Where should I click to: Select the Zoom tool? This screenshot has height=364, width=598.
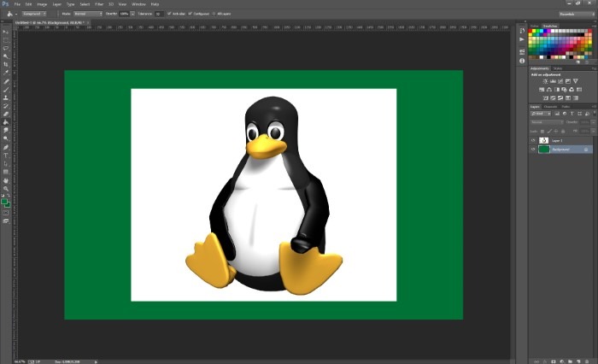coord(6,189)
